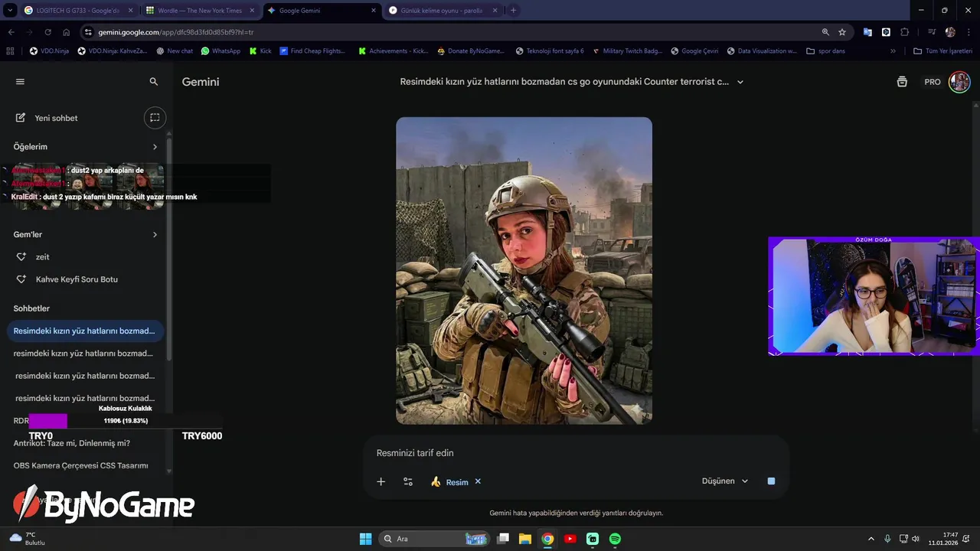Open File Explorer from the taskbar

(525, 539)
